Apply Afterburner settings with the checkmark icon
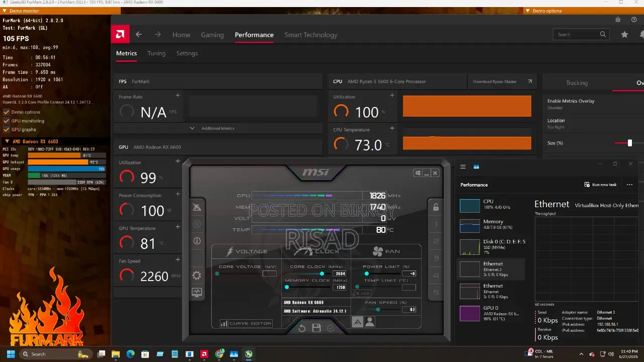Viewport: 644px width, 362px height. 331,328
